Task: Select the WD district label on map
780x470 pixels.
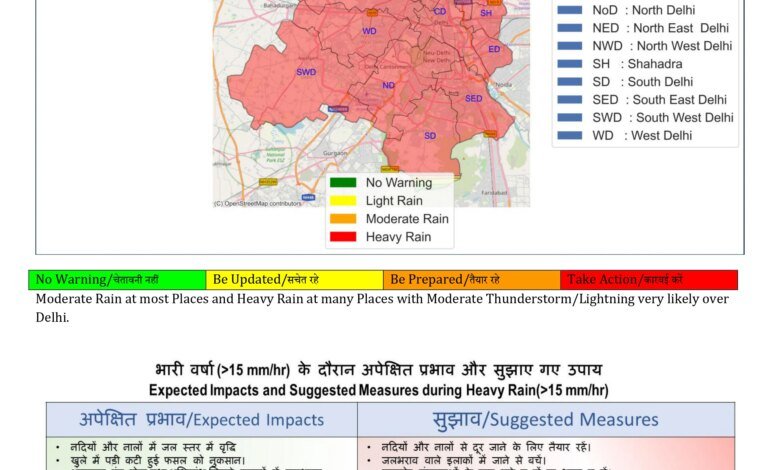Action: [x=369, y=31]
